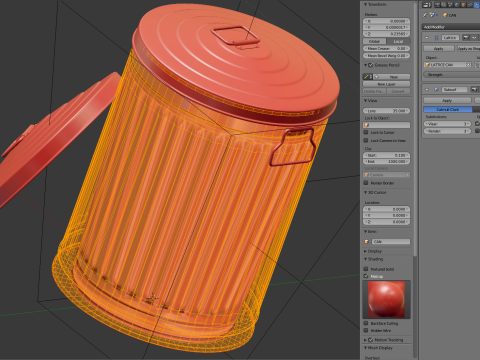Click the Mean Crease slider field
The image size is (480, 360).
tap(387, 49)
